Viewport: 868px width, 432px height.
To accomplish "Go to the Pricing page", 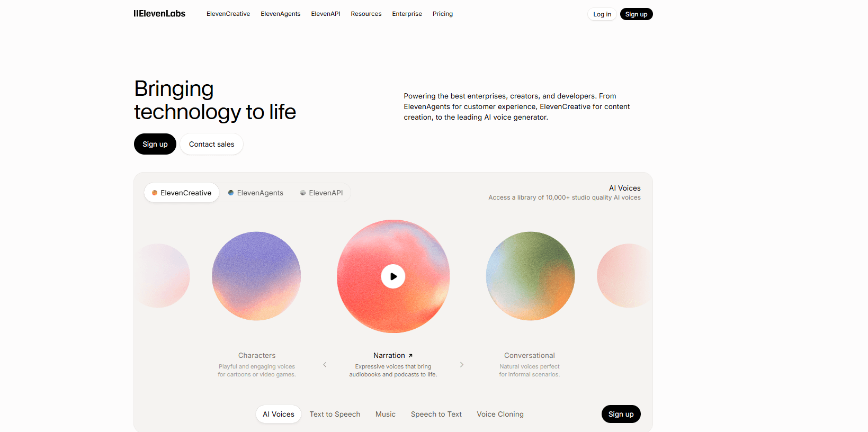I will click(x=443, y=14).
